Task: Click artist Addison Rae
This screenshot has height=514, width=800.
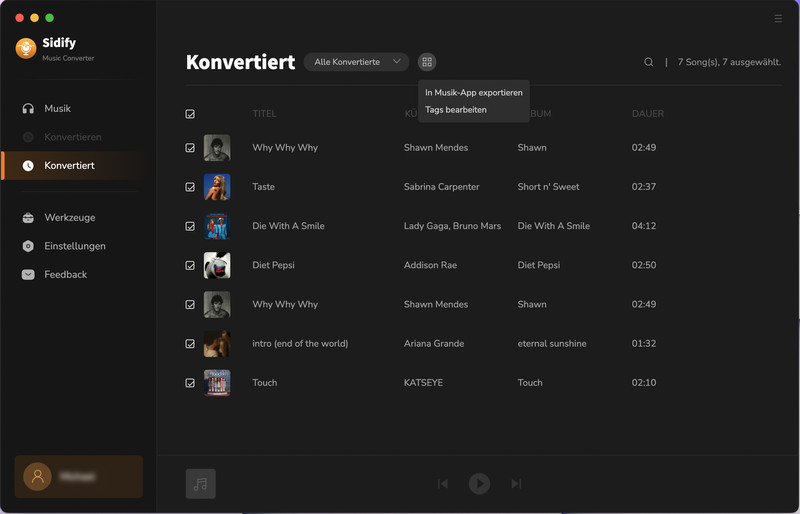Action: pyautogui.click(x=430, y=265)
